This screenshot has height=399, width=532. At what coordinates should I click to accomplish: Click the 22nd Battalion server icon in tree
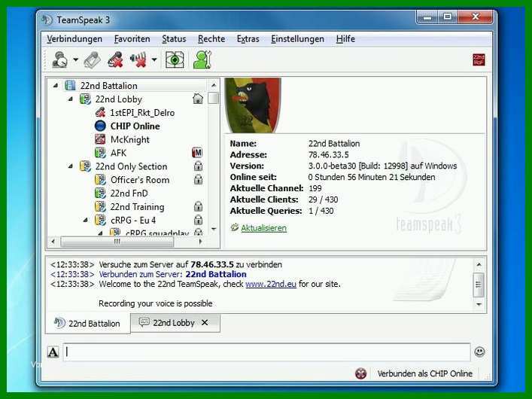[70, 86]
